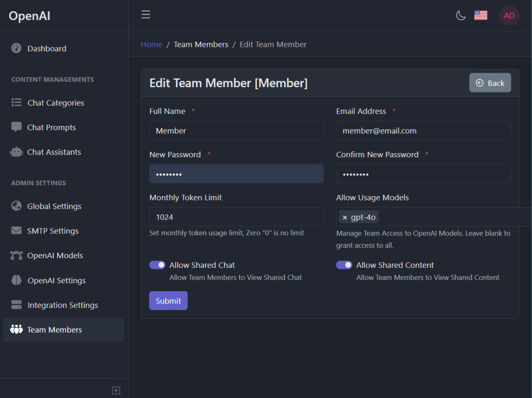Follow the Team Members breadcrumb link
Screen dimensions: 532x398
pyautogui.click(x=201, y=45)
